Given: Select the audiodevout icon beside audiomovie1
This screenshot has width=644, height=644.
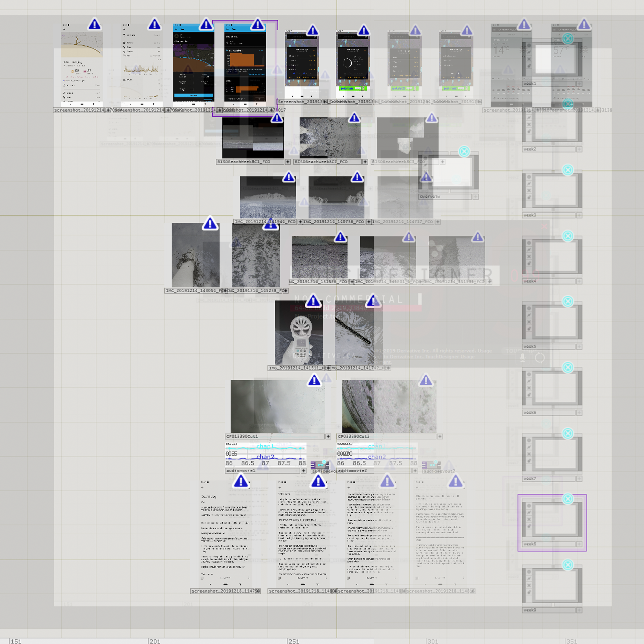Looking at the screenshot, I should point(319,465).
